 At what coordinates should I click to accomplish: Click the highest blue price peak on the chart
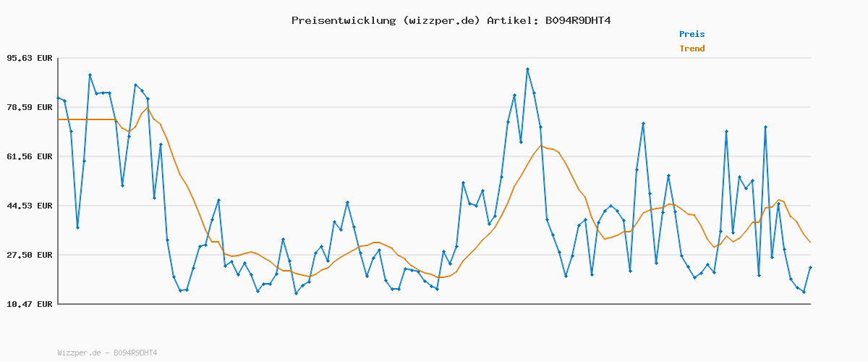(x=527, y=69)
